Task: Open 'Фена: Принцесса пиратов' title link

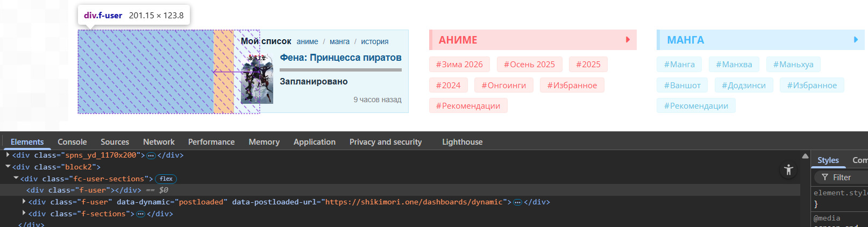Action: click(x=340, y=58)
